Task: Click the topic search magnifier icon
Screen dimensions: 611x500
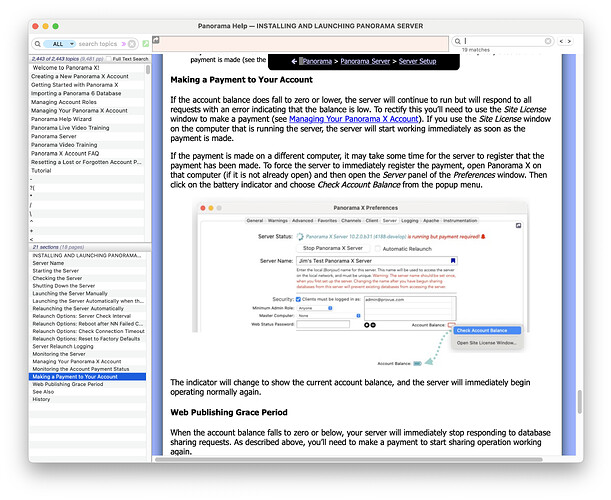Action: click(x=38, y=44)
